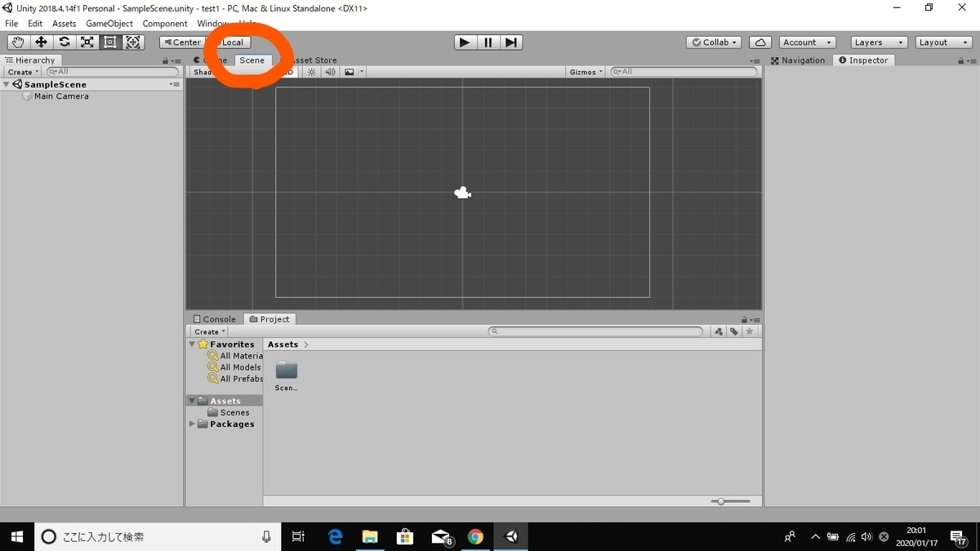Select the Hand tool
Viewport: 980px width, 551px height.
(x=18, y=42)
